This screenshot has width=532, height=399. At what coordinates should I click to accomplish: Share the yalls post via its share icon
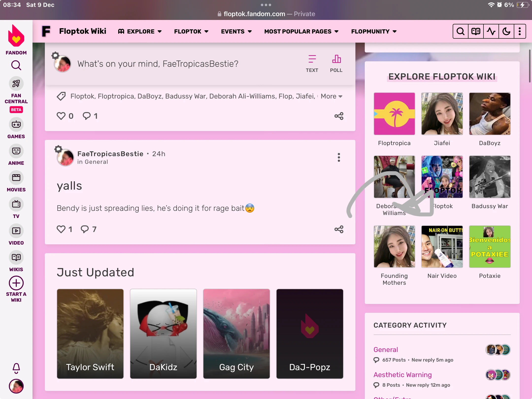point(339,229)
